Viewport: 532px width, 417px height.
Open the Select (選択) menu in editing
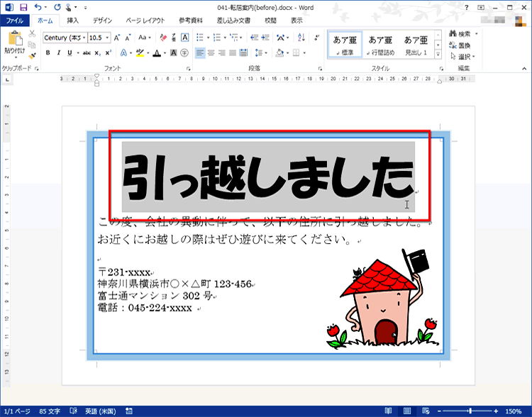point(463,56)
